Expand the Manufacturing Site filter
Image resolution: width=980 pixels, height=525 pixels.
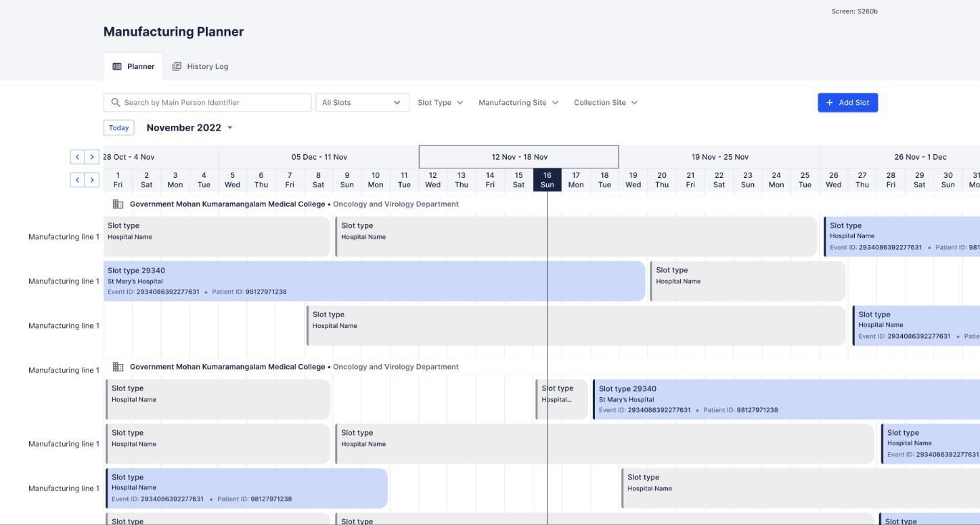(x=518, y=103)
